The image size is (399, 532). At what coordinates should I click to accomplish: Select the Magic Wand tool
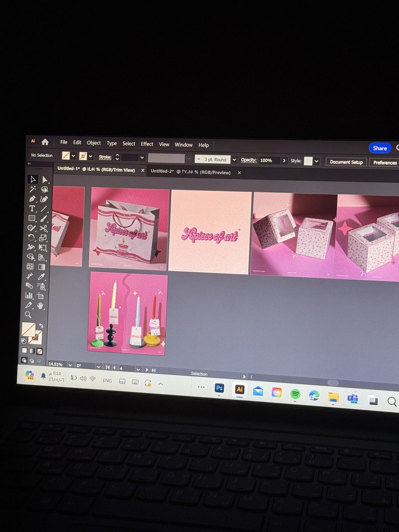click(32, 189)
